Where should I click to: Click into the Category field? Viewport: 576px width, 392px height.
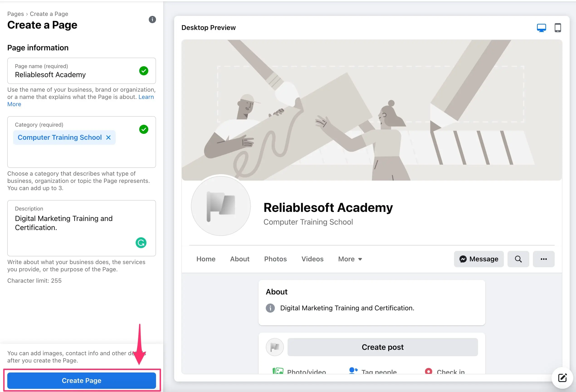[x=82, y=142]
